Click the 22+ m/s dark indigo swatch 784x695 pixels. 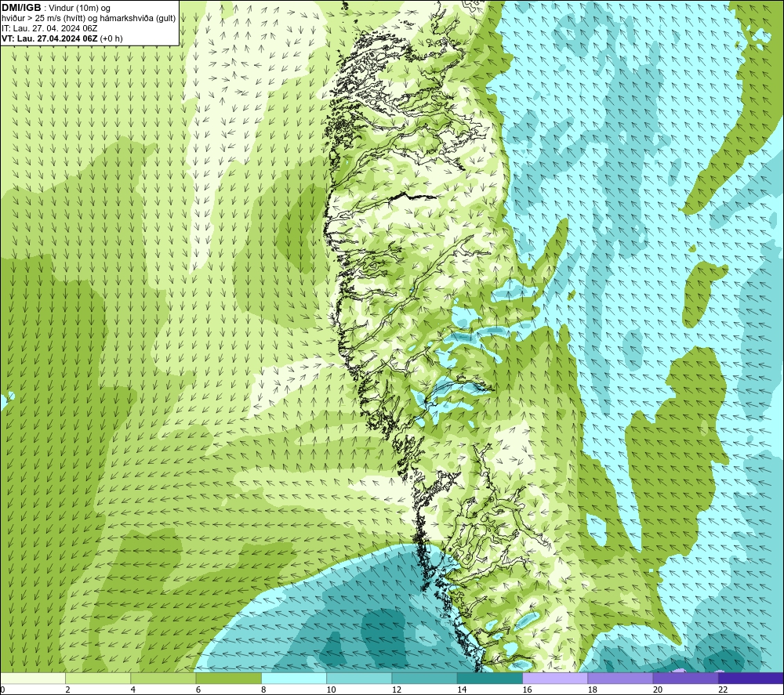[751, 679]
